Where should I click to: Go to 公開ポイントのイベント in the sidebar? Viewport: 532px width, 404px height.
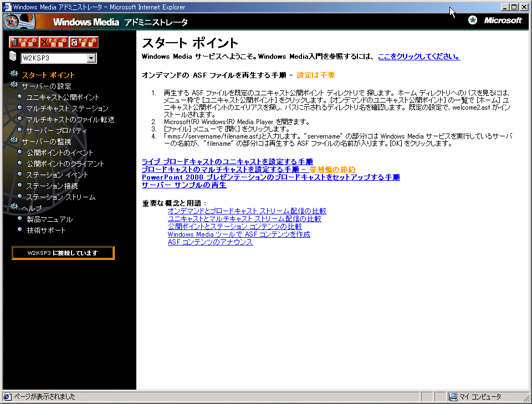pyautogui.click(x=60, y=152)
